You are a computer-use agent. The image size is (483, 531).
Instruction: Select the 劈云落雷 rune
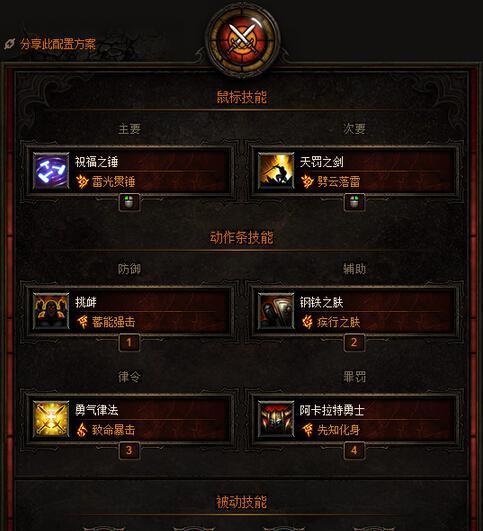tap(338, 182)
